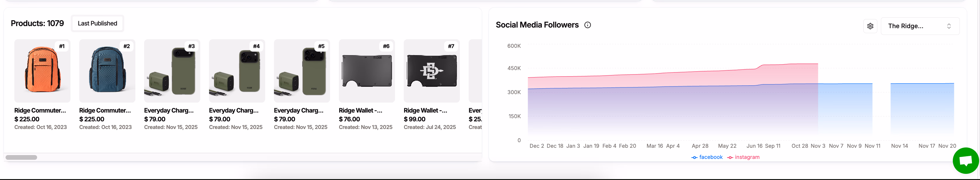Click the #5 Everyday Charger product image

click(x=302, y=71)
